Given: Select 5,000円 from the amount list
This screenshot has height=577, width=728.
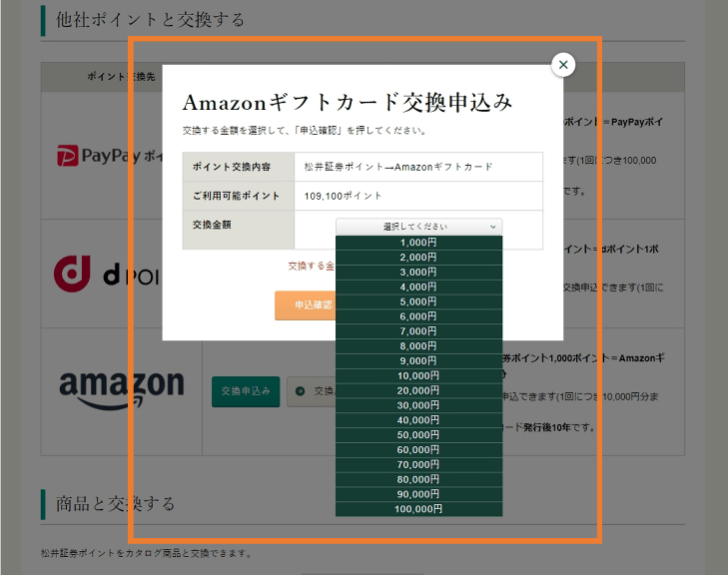Looking at the screenshot, I should click(x=418, y=301).
